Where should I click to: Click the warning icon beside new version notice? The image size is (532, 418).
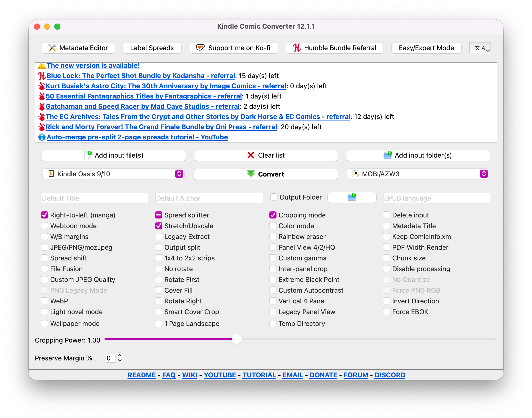(x=42, y=66)
